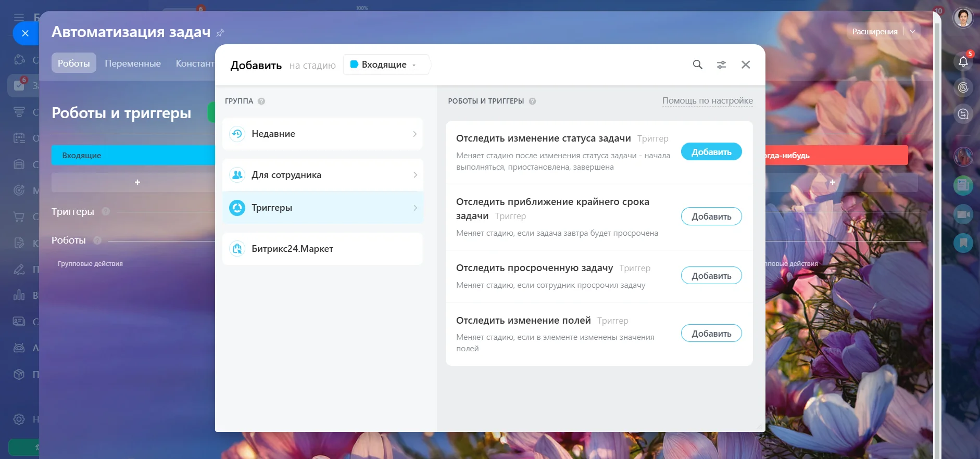Click the notifications bell icon

[963, 61]
